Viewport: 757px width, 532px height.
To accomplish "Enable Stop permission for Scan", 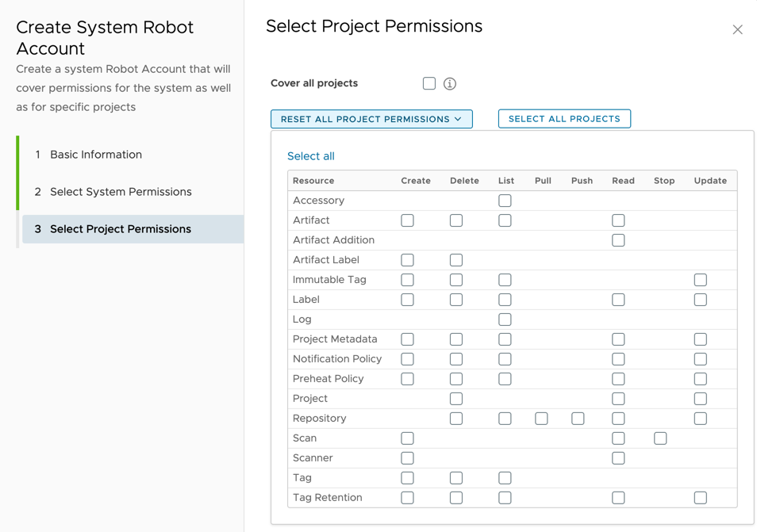I will (660, 438).
